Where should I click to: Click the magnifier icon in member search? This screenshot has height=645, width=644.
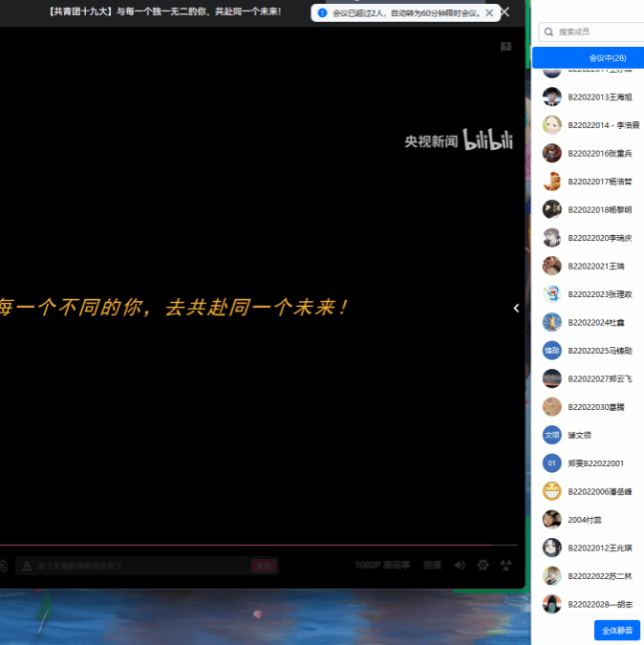click(x=548, y=32)
